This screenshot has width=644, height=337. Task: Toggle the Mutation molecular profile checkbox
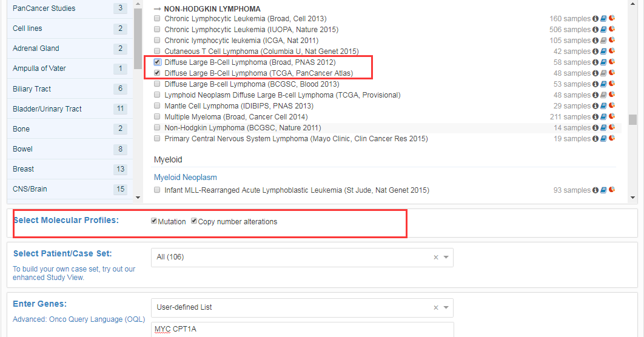point(155,221)
